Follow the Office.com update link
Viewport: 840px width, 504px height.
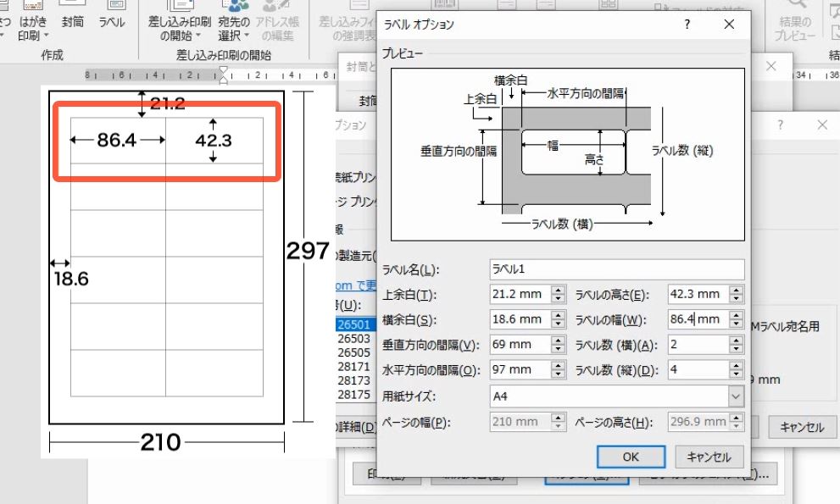352,285
